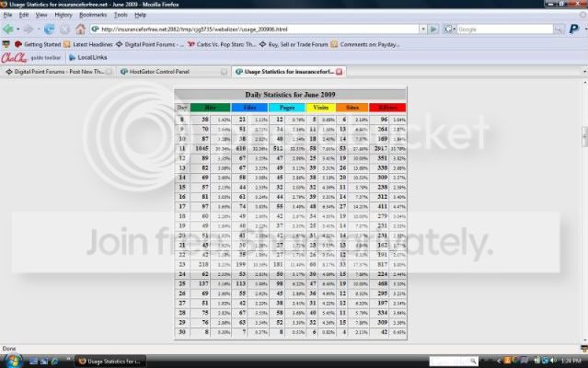Click the Google search box
The image size is (588, 368).
coord(505,29)
